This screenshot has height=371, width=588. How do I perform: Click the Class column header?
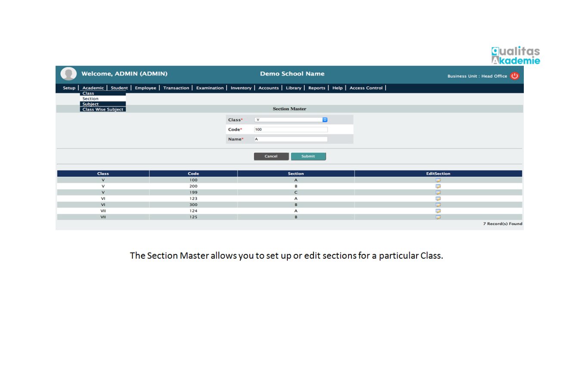(x=103, y=173)
